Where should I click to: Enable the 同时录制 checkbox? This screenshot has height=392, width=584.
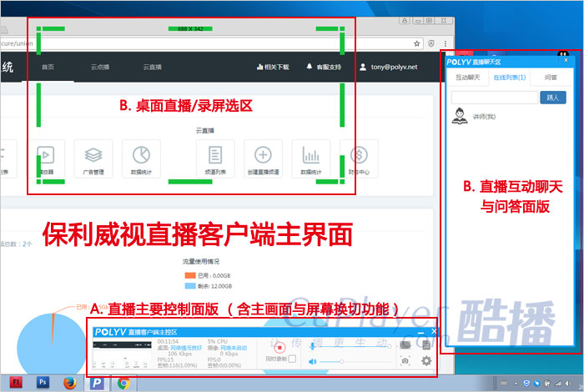pos(292,359)
